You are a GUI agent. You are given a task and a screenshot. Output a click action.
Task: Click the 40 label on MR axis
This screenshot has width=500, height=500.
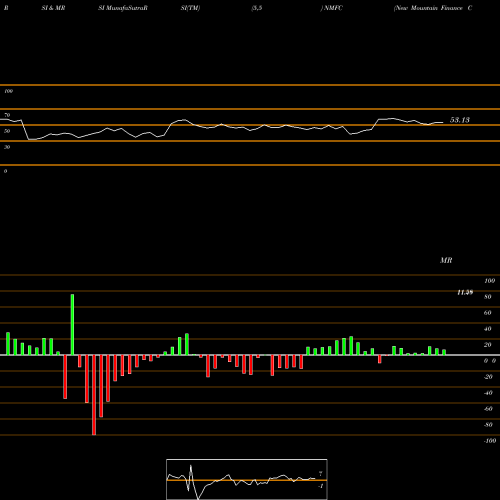pyautogui.click(x=488, y=329)
